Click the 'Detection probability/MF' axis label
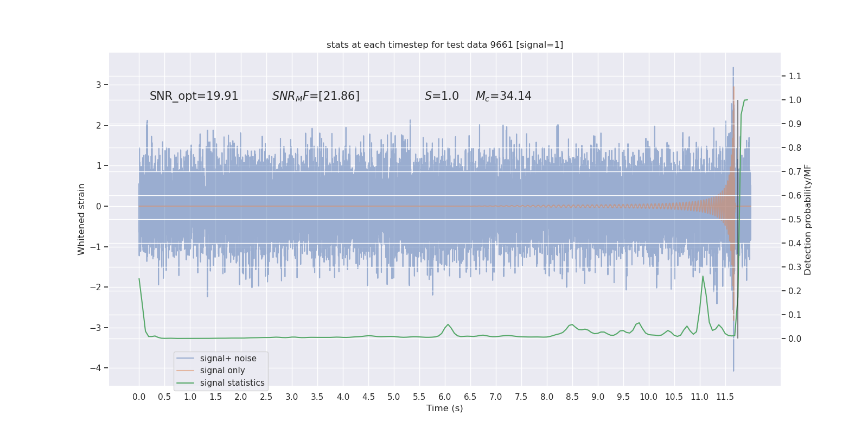The width and height of the screenshot is (868, 434). click(808, 220)
